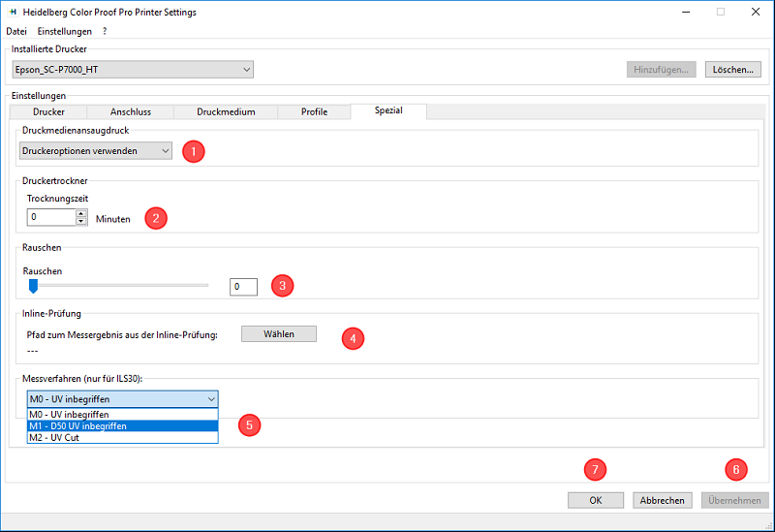Image resolution: width=775 pixels, height=532 pixels.
Task: Click the Wählen button for inline check path
Action: (x=279, y=334)
